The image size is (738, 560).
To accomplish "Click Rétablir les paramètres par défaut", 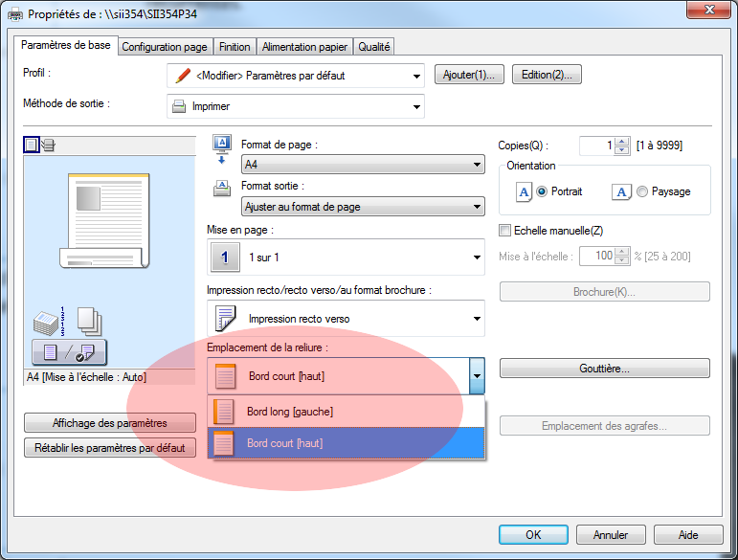I will [x=110, y=447].
